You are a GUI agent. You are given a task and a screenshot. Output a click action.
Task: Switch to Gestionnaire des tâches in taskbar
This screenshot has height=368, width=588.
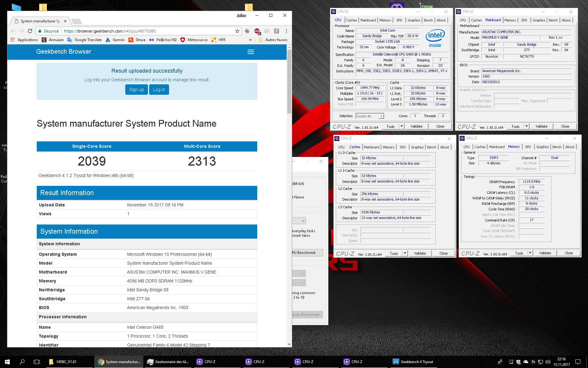point(168,362)
